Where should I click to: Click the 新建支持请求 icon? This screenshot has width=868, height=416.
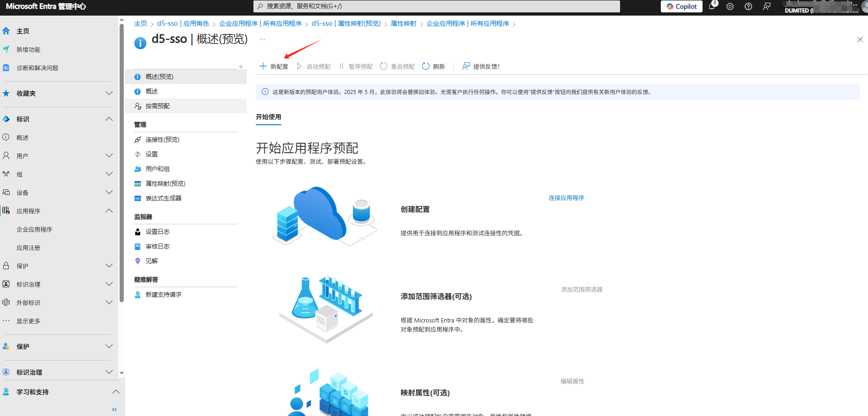pos(137,295)
